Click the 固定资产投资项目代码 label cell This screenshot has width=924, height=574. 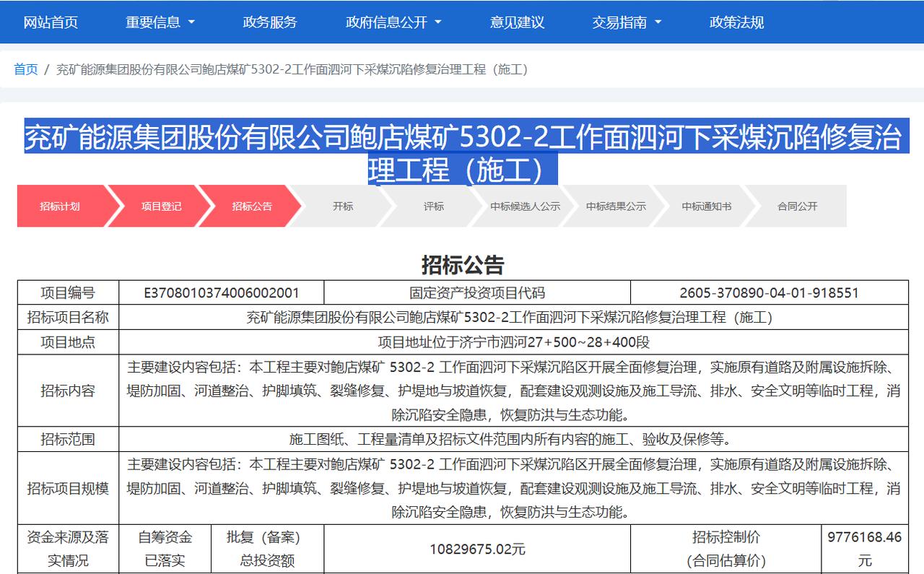477,293
